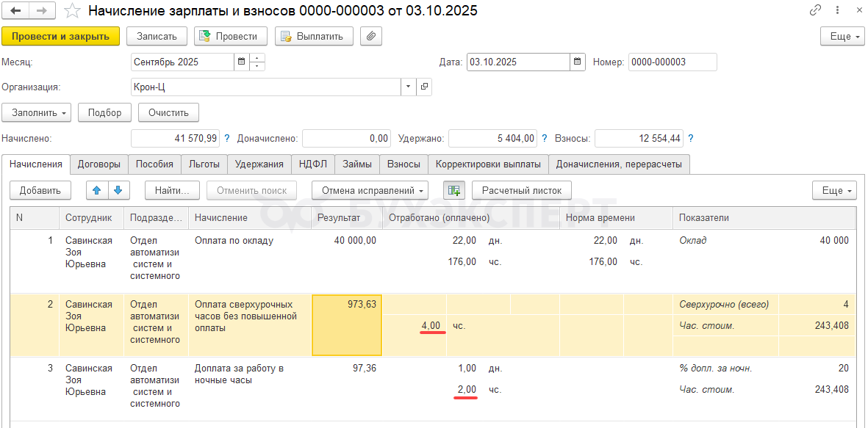Screen dimensions: 868x428
Task: Click the Начислено value 41 570,99
Action: (176, 138)
